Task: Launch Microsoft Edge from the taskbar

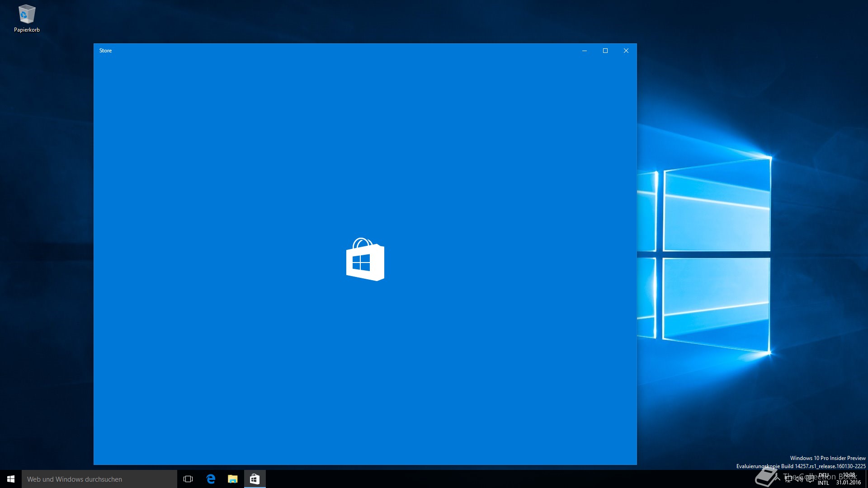Action: click(211, 479)
